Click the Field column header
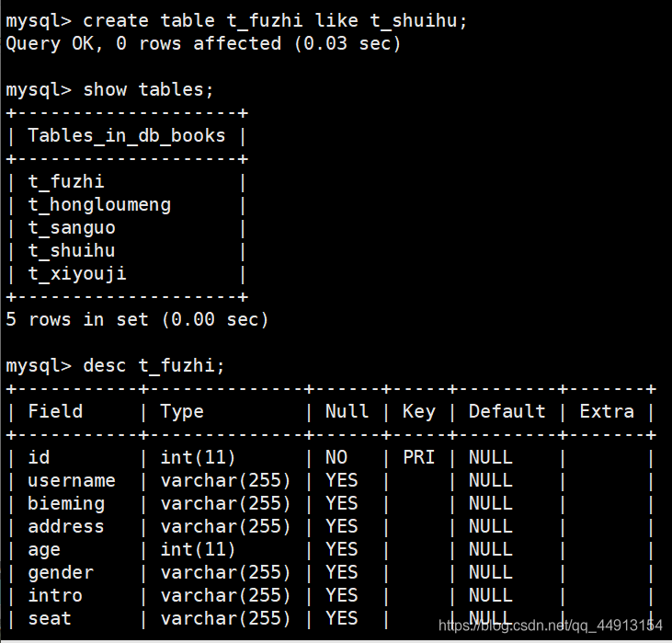This screenshot has width=672, height=643. click(55, 411)
